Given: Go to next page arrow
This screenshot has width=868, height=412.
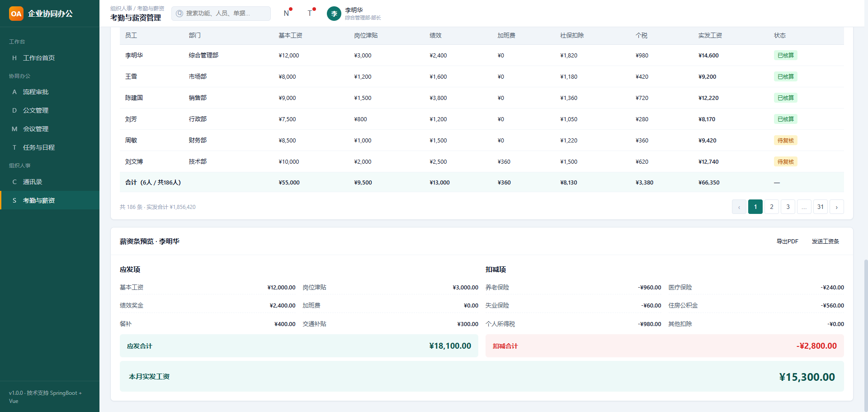Looking at the screenshot, I should (x=837, y=207).
